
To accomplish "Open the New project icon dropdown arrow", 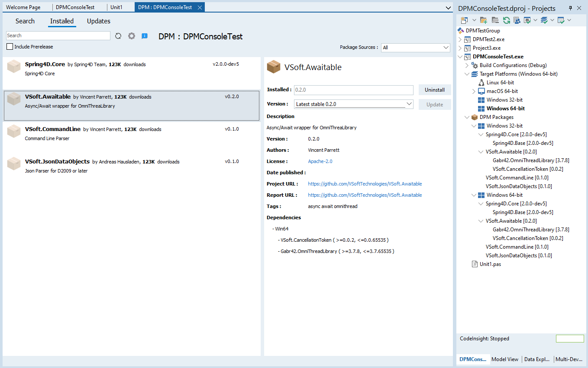I will [x=474, y=20].
